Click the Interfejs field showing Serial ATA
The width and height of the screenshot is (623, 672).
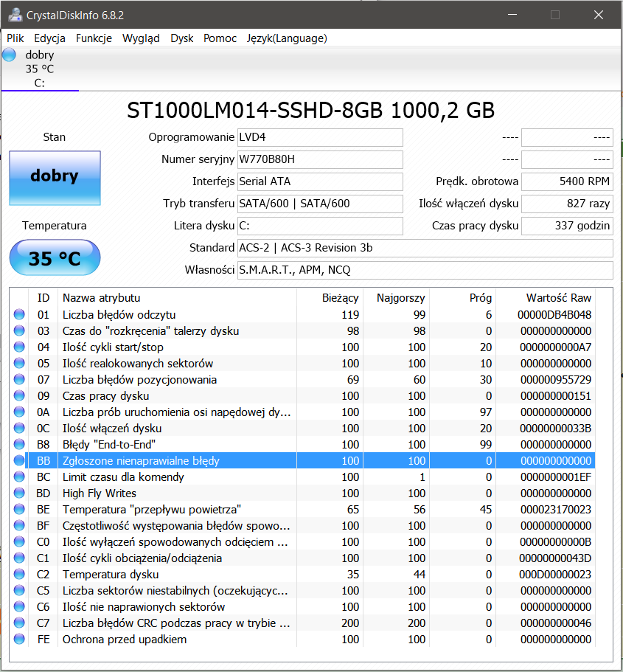tap(320, 181)
